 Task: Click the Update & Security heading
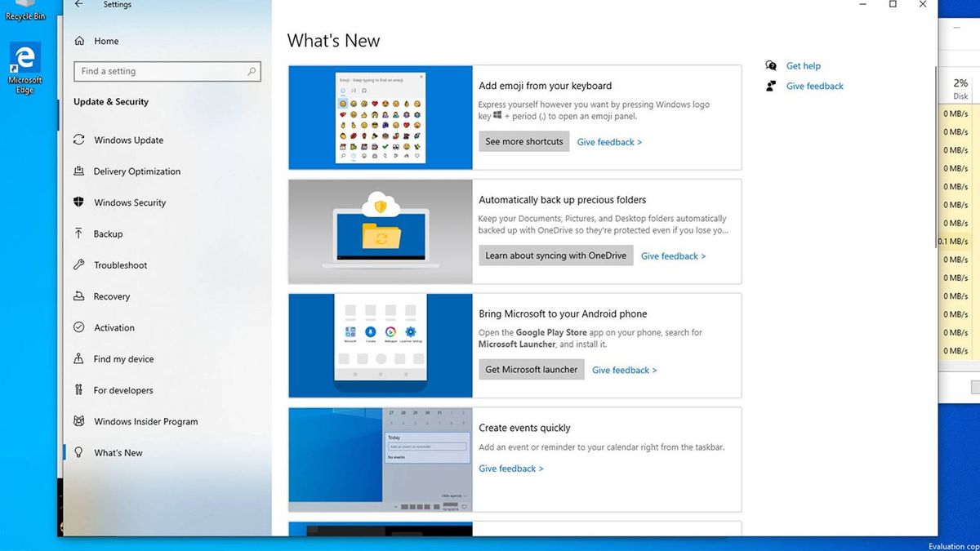(111, 102)
